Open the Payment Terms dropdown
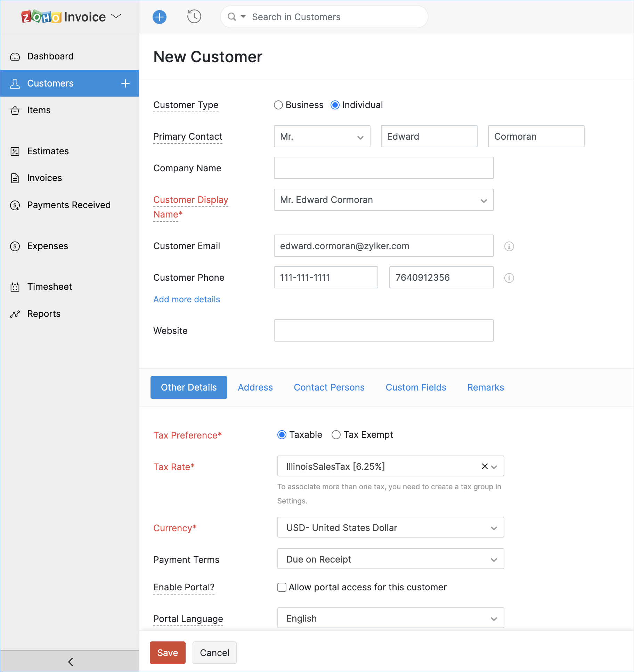The width and height of the screenshot is (634, 672). [390, 559]
